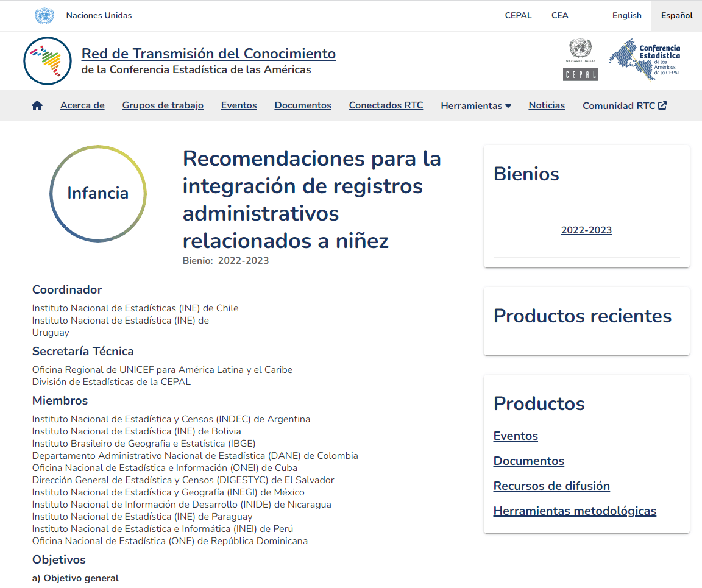Image resolution: width=702 pixels, height=588 pixels.
Task: Go to the Eventos navigation item
Action: point(239,105)
